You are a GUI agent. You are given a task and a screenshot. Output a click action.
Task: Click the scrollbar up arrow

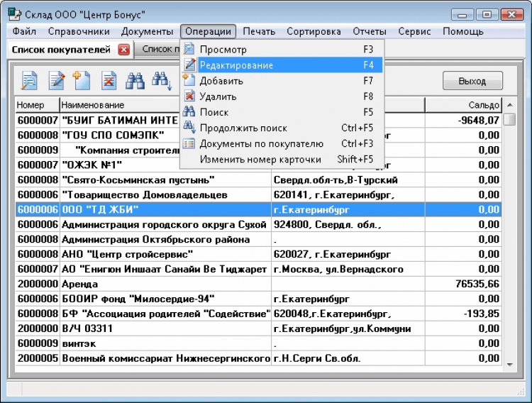[x=509, y=105]
